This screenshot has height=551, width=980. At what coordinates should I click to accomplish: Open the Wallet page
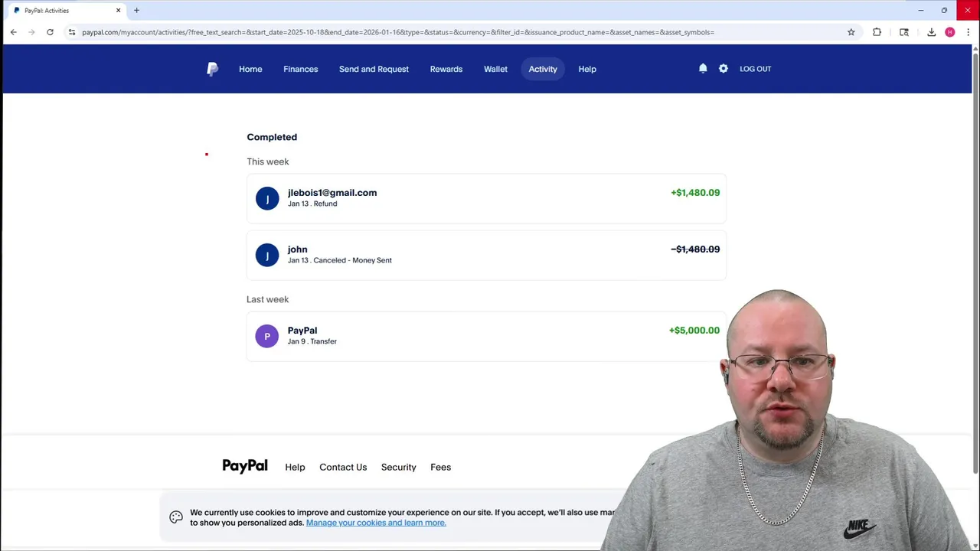point(495,69)
